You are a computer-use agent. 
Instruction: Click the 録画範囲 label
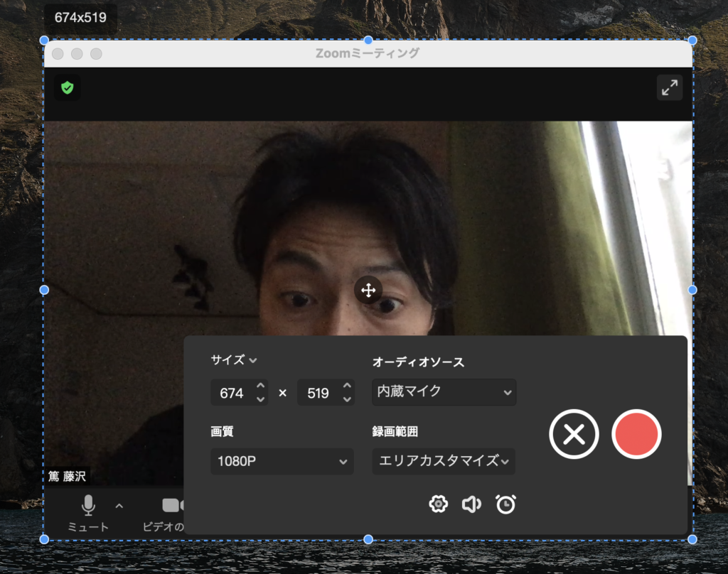(395, 431)
